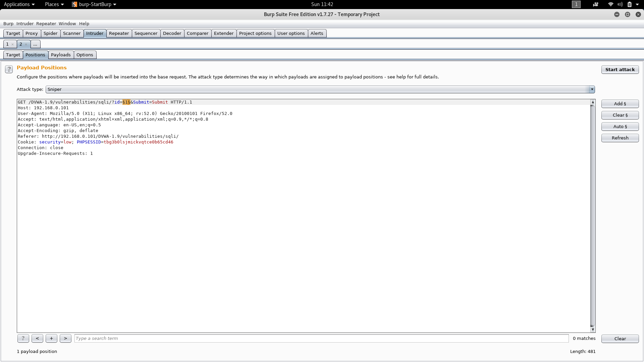Expand the Attack type Sniper dropdown
The width and height of the screenshot is (644, 362).
[592, 89]
